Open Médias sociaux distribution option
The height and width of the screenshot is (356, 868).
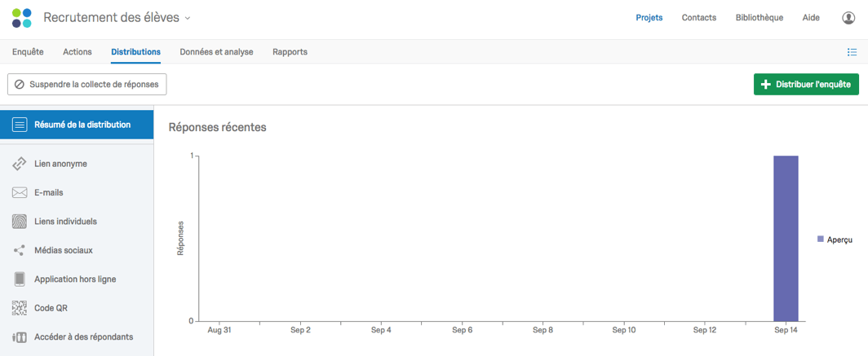coord(77,250)
